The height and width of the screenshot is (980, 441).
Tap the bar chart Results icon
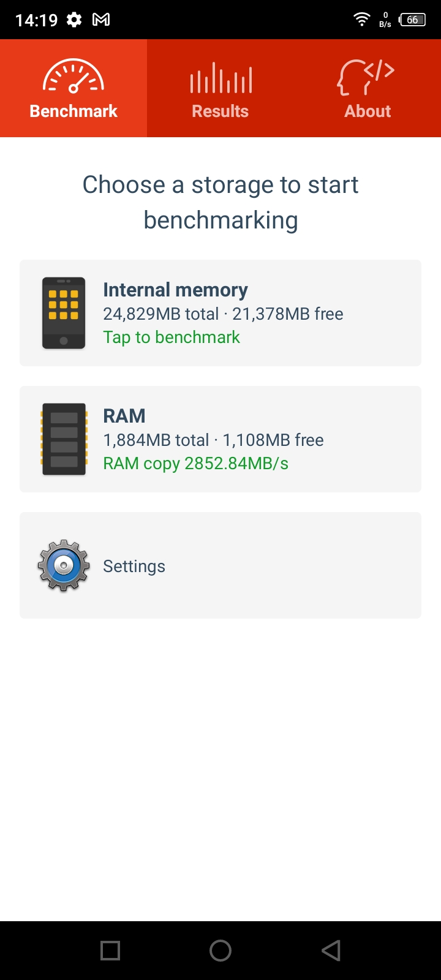click(x=221, y=78)
